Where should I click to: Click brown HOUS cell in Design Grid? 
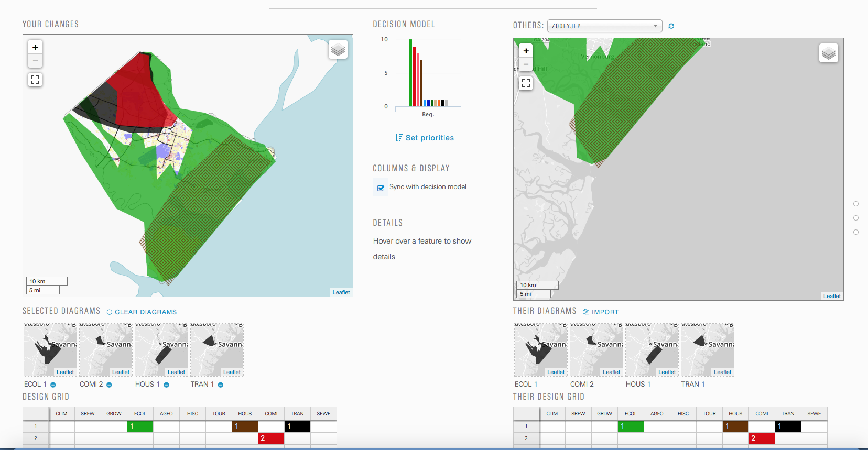click(245, 426)
